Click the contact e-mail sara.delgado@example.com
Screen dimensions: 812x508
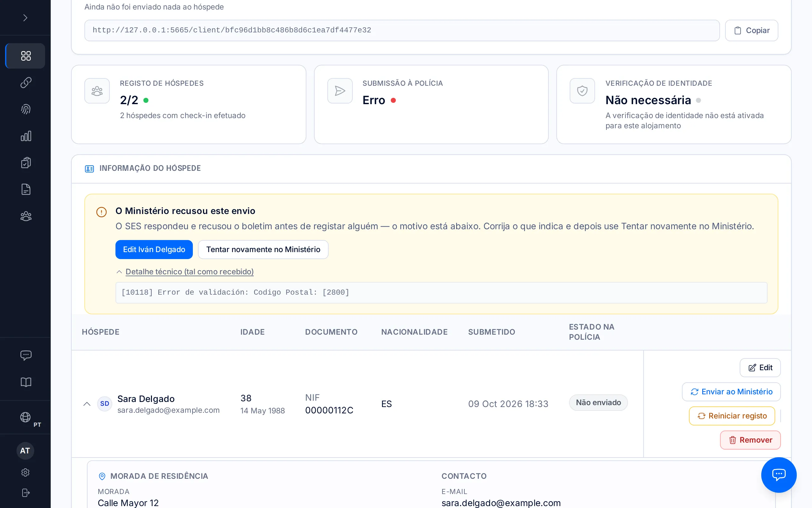click(x=501, y=503)
